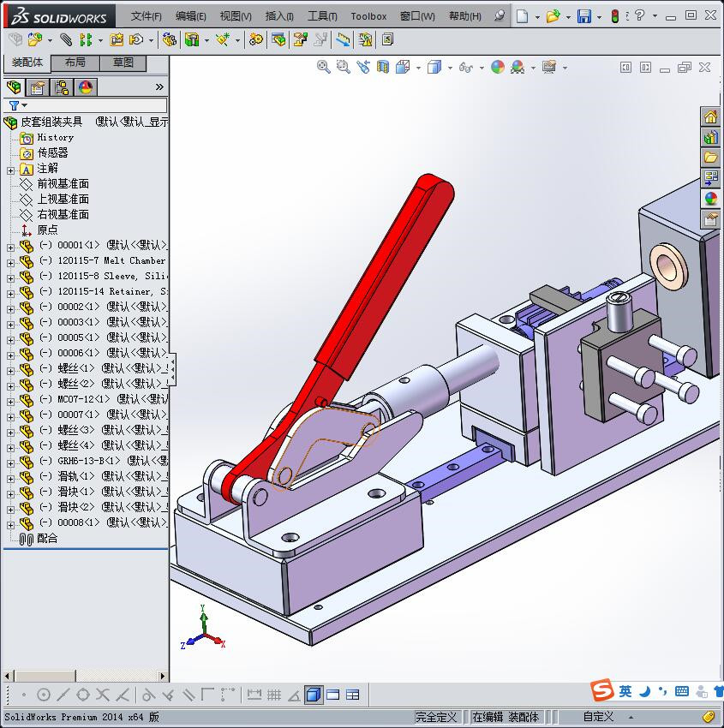This screenshot has width=724, height=728.
Task: Open the 编辑(E) menu
Action: point(190,16)
